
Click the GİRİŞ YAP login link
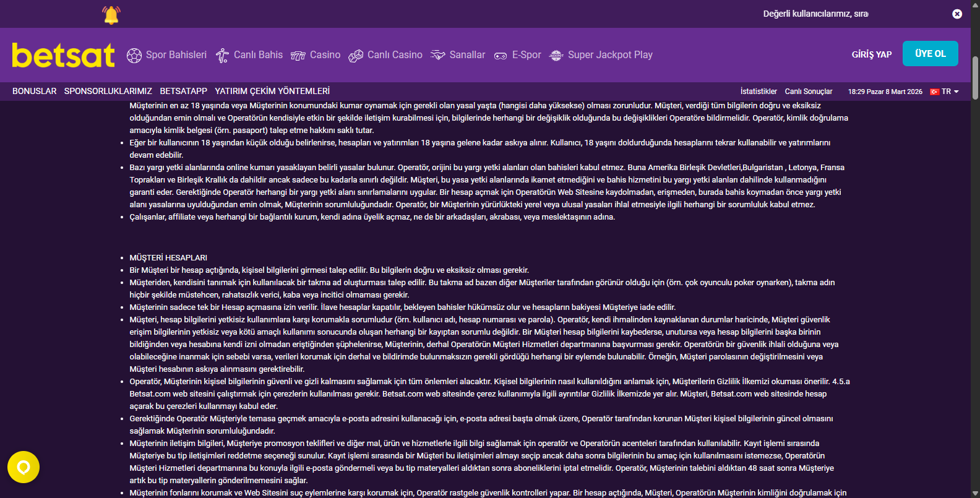click(x=872, y=54)
